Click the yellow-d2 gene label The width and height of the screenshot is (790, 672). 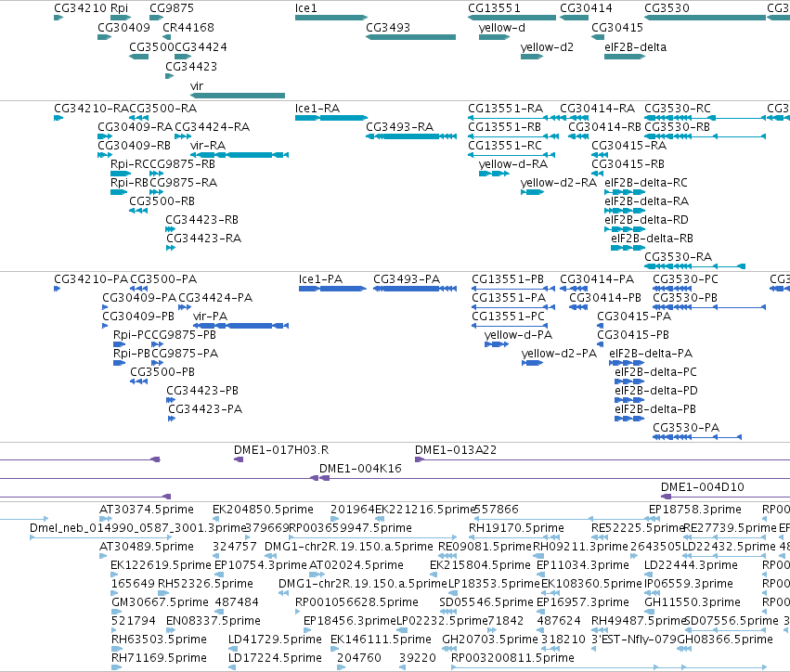(x=547, y=47)
